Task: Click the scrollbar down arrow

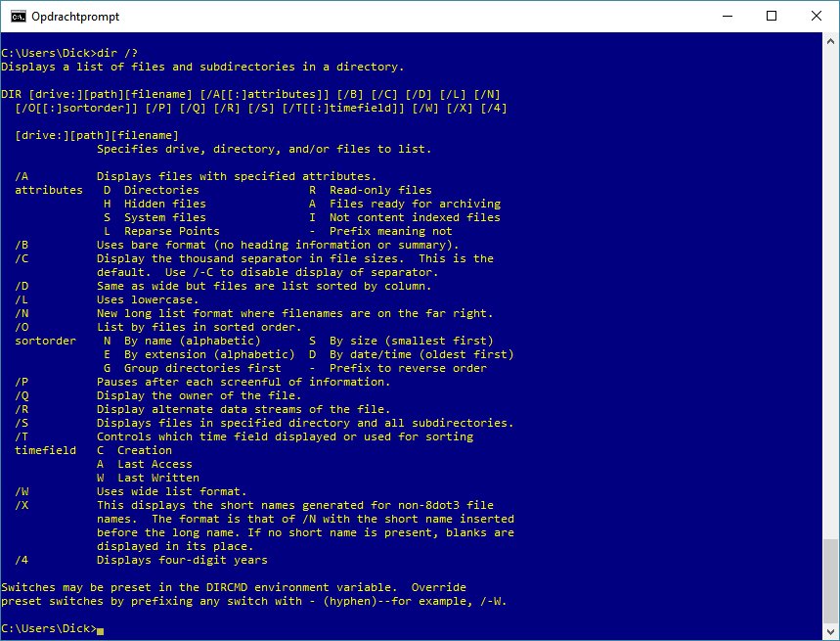Action: point(830,631)
